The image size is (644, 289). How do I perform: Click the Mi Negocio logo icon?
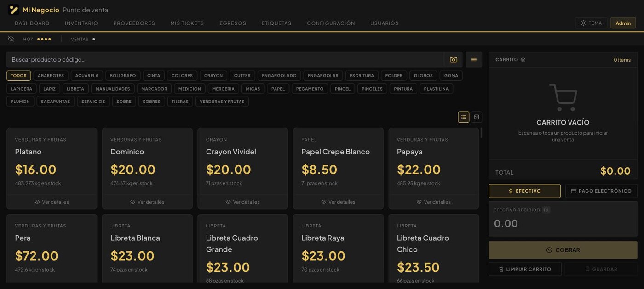(x=14, y=10)
